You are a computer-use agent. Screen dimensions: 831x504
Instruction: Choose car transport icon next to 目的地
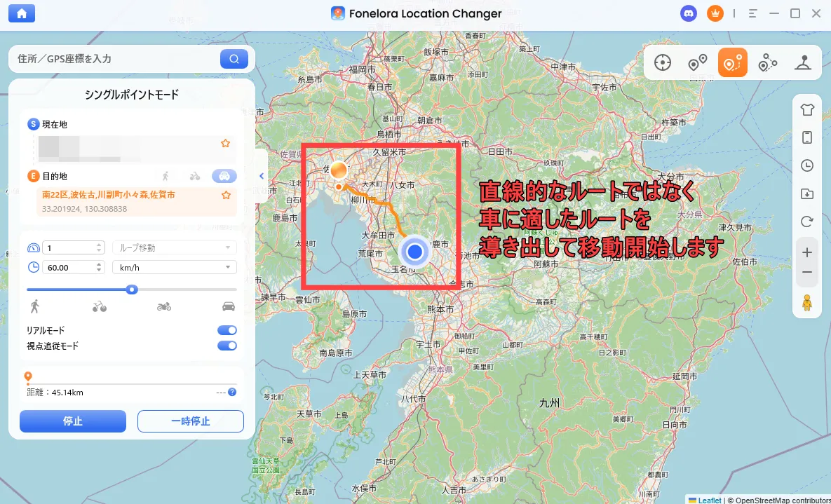[x=224, y=176]
